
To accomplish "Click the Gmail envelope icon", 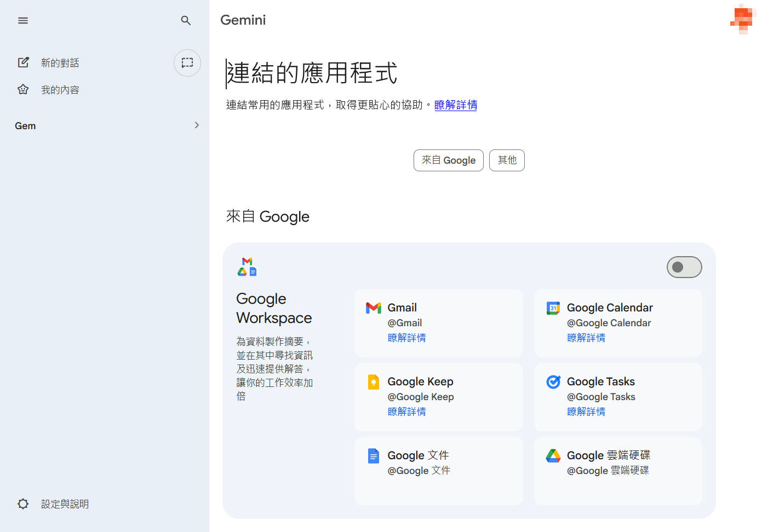I will pyautogui.click(x=374, y=308).
